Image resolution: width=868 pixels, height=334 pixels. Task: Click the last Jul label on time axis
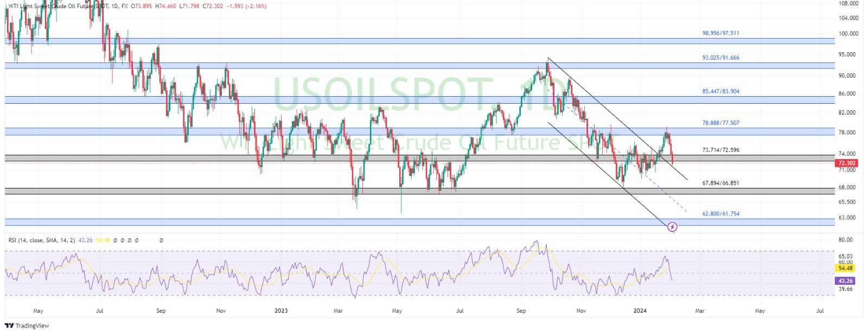point(820,311)
